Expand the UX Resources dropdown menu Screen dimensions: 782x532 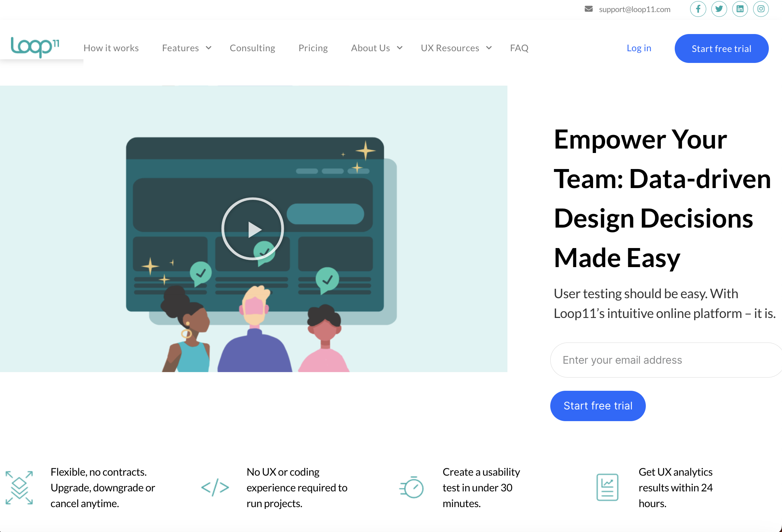pyautogui.click(x=457, y=48)
